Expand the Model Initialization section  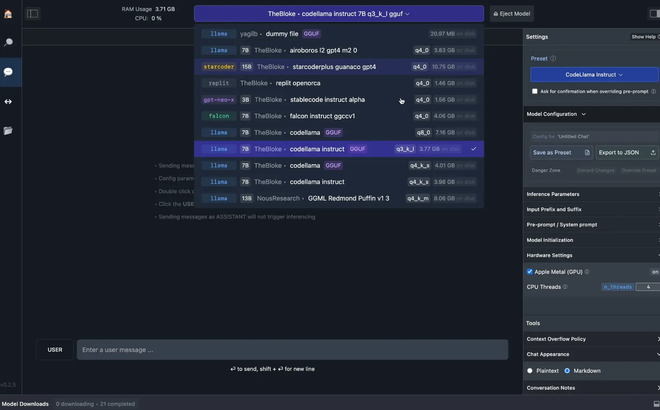591,240
